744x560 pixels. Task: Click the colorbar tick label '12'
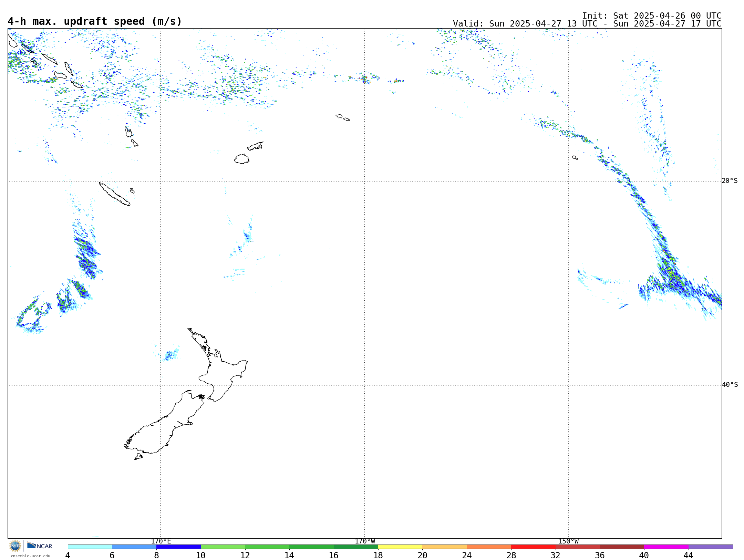click(x=245, y=556)
